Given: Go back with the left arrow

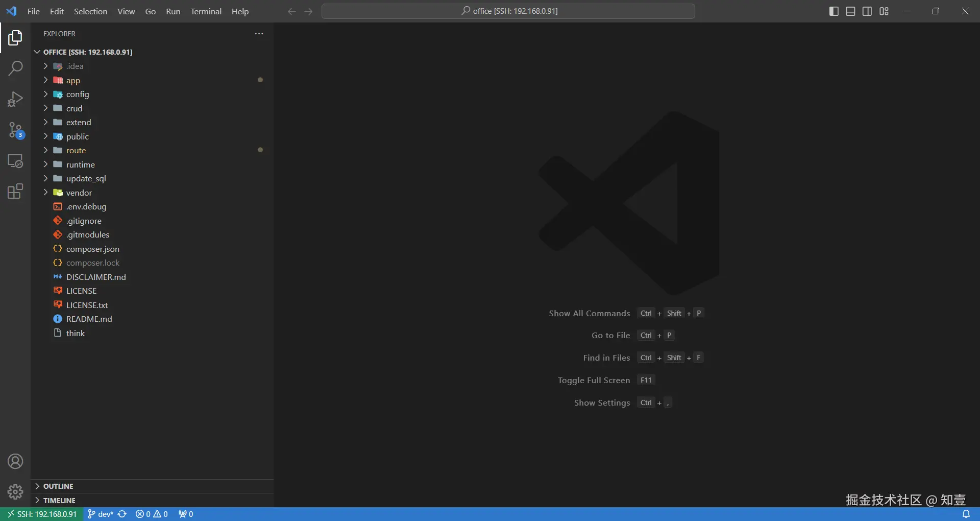Looking at the screenshot, I should point(291,11).
